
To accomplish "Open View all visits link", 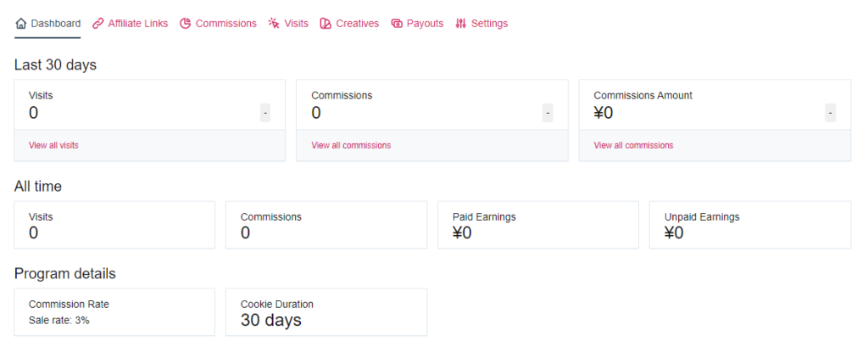I will tap(53, 146).
